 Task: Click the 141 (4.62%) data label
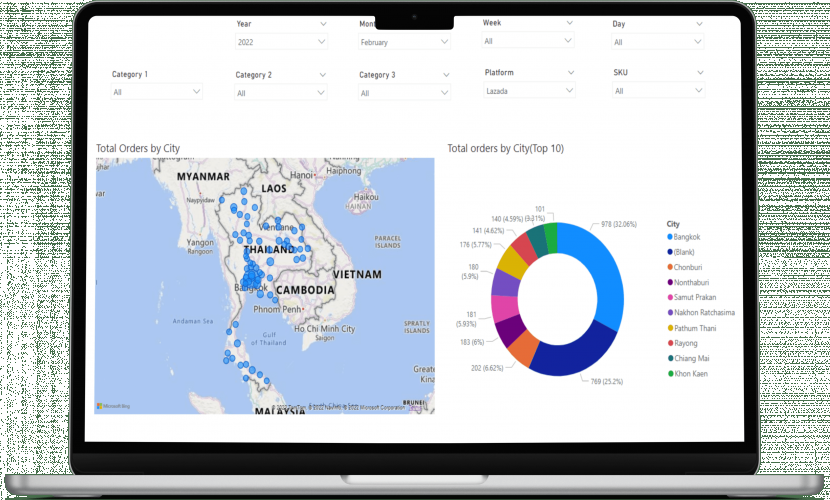click(488, 231)
